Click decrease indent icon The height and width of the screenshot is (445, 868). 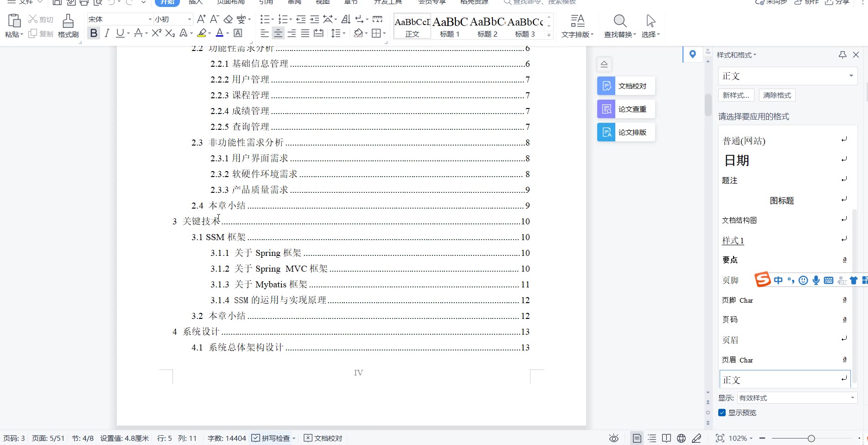pos(301,19)
